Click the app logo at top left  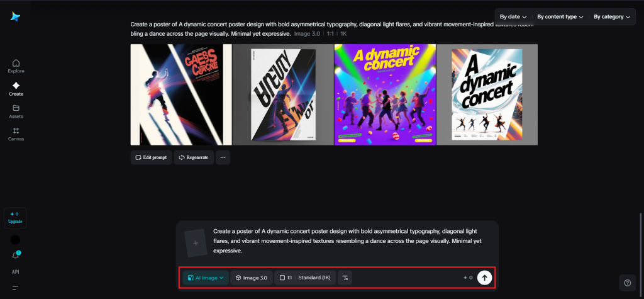click(x=15, y=17)
